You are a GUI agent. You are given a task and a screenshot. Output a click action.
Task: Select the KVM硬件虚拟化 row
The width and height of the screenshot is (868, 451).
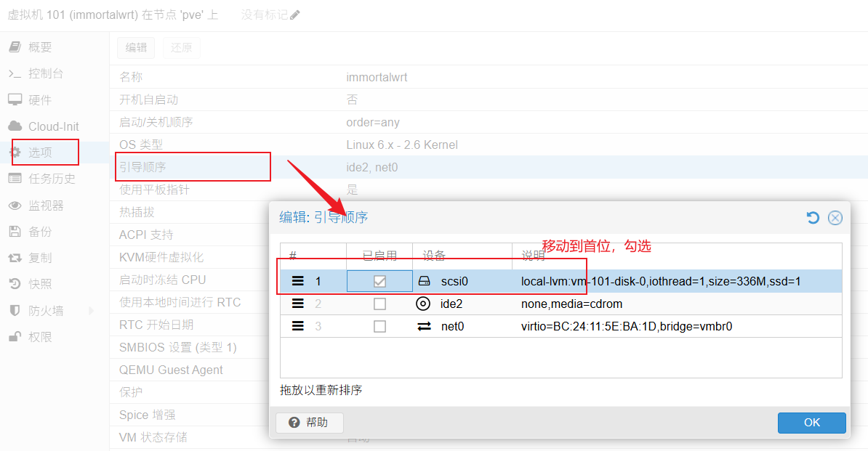point(189,258)
